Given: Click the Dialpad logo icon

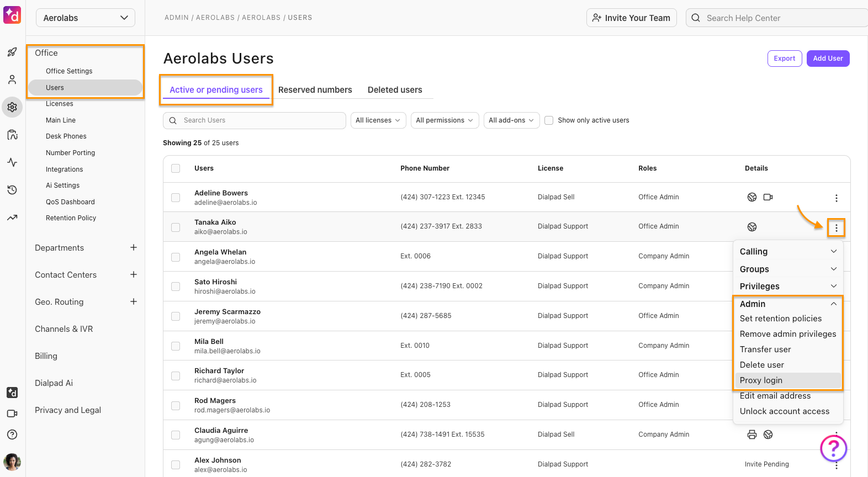Looking at the screenshot, I should click(x=12, y=15).
